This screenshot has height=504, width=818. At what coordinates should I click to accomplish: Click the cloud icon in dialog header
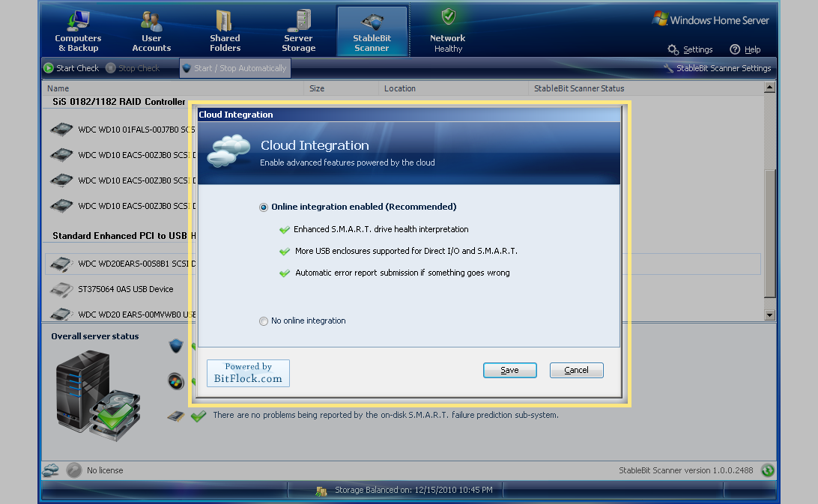(228, 151)
